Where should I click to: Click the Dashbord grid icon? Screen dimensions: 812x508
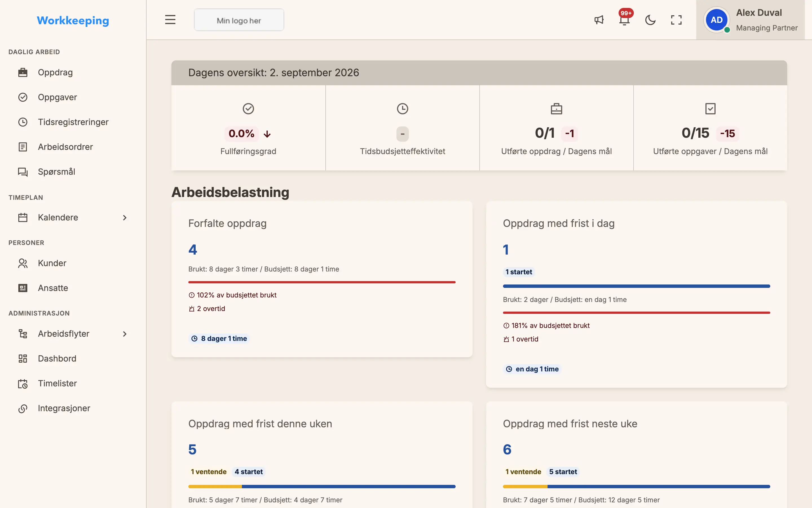point(23,358)
